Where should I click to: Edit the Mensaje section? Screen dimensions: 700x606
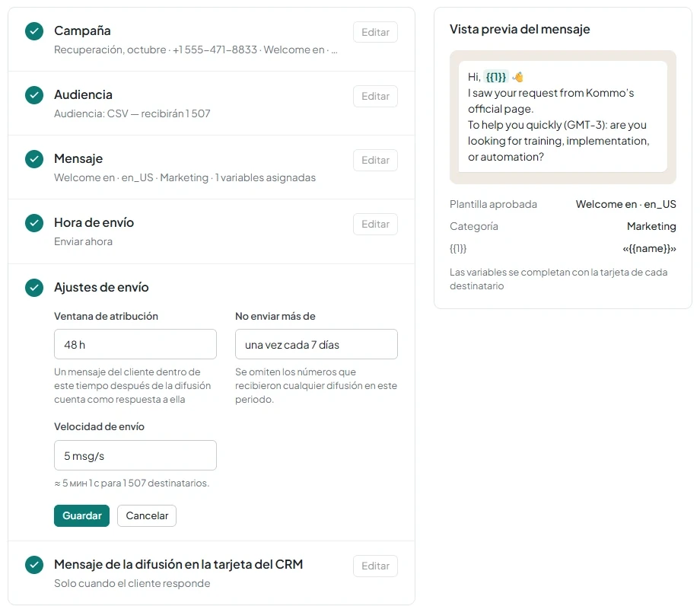[375, 160]
